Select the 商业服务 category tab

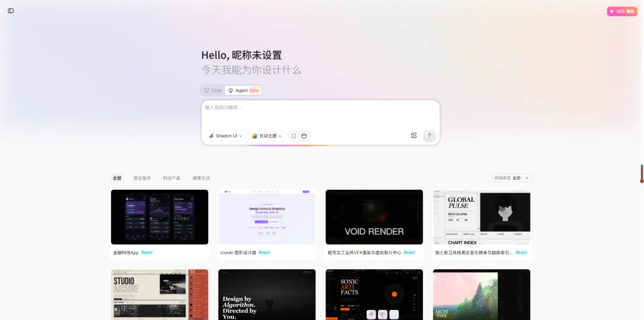pyautogui.click(x=142, y=178)
